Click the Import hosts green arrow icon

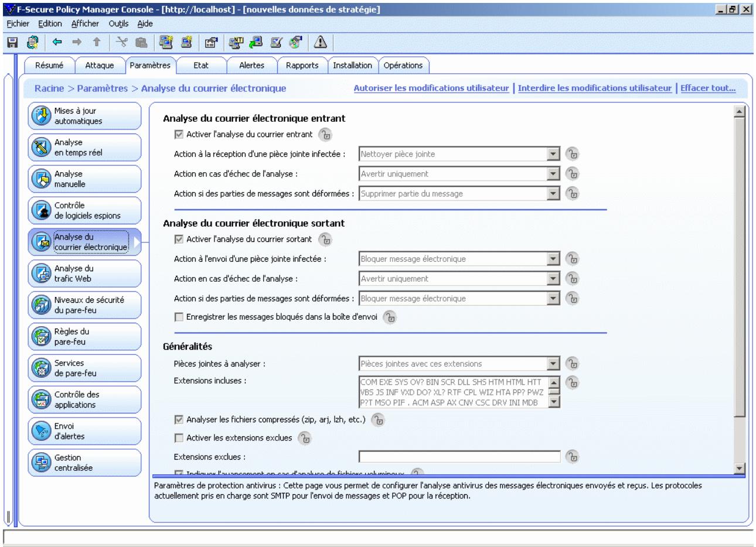pyautogui.click(x=256, y=42)
